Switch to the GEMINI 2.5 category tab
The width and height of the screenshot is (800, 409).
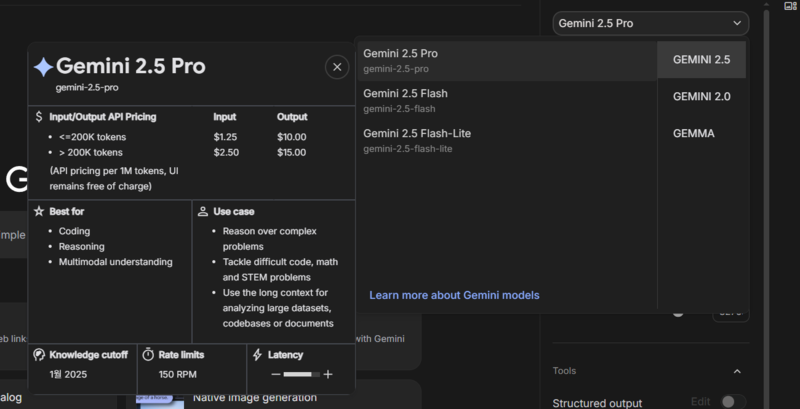pyautogui.click(x=702, y=60)
